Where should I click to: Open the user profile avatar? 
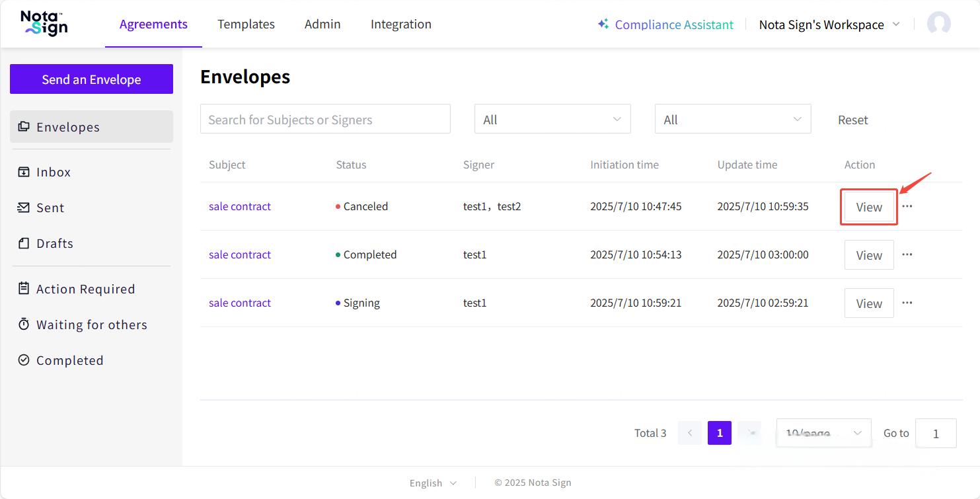point(938,24)
